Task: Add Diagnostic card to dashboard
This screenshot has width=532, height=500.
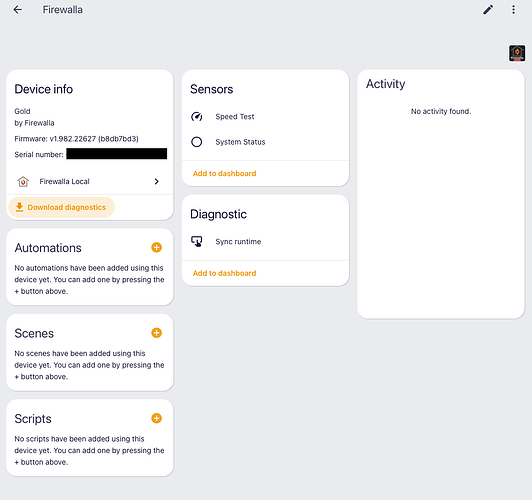Action: tap(224, 273)
